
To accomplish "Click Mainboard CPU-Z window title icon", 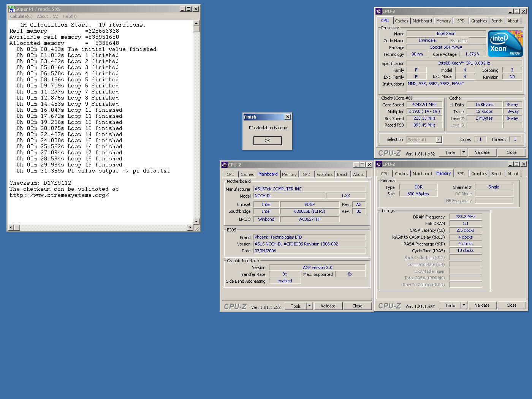I will [x=224, y=165].
